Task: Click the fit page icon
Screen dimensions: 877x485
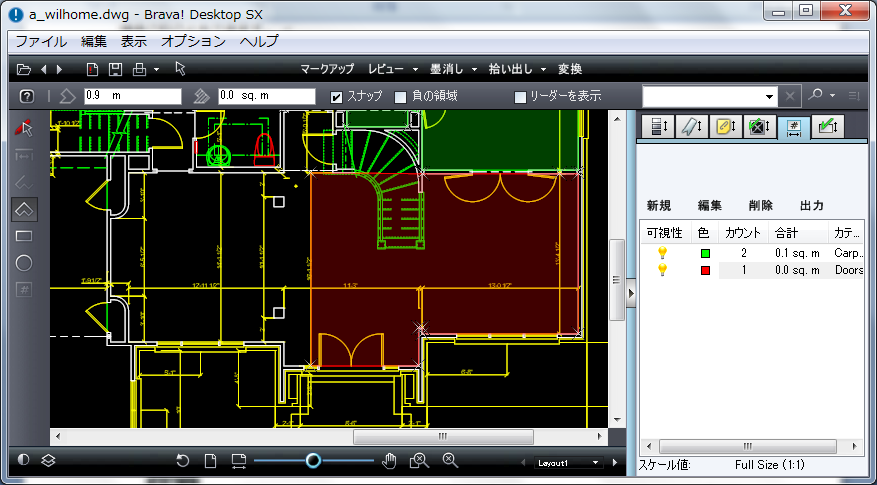Action: (x=210, y=460)
